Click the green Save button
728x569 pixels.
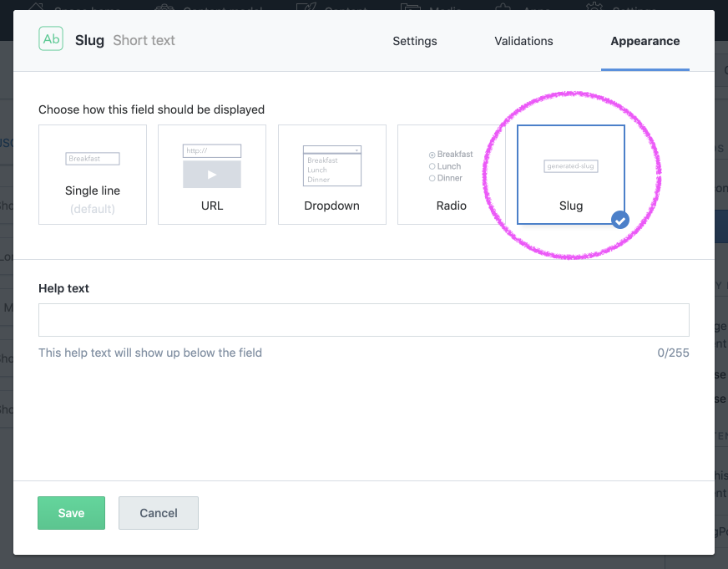click(x=71, y=513)
